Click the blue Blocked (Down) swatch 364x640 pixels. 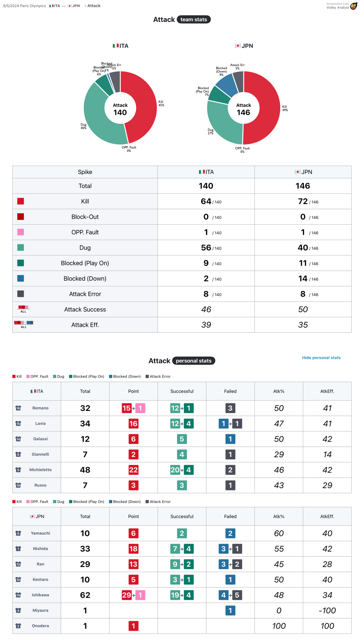click(x=20, y=278)
